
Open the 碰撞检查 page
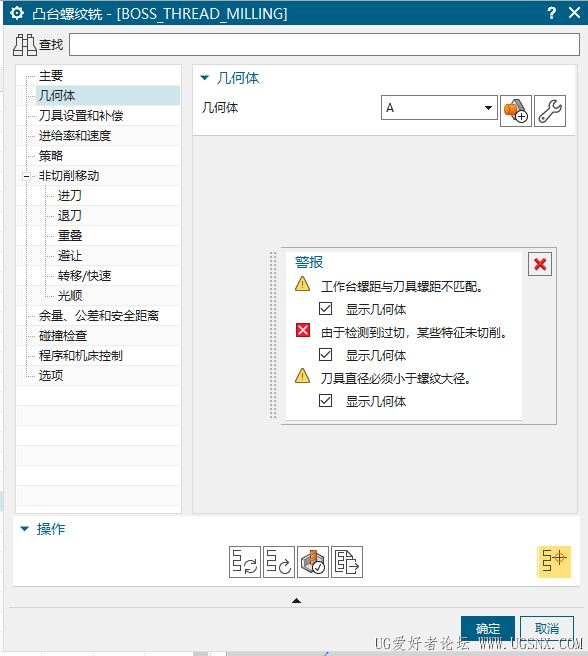(63, 336)
